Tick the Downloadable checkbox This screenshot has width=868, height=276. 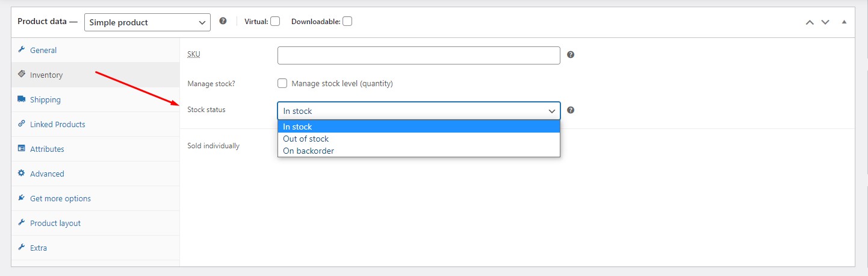[x=347, y=21]
